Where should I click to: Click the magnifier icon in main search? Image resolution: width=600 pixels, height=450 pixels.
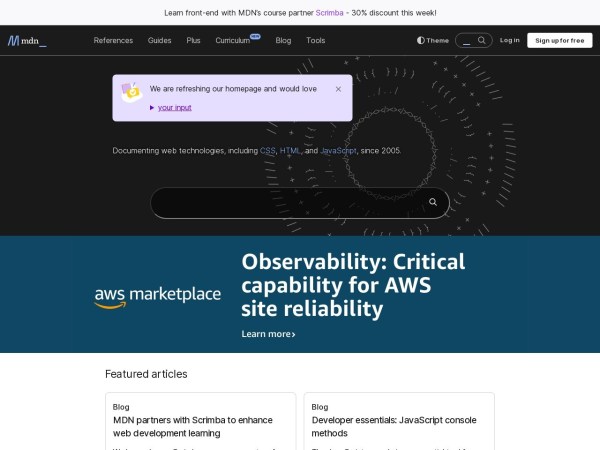pos(433,202)
